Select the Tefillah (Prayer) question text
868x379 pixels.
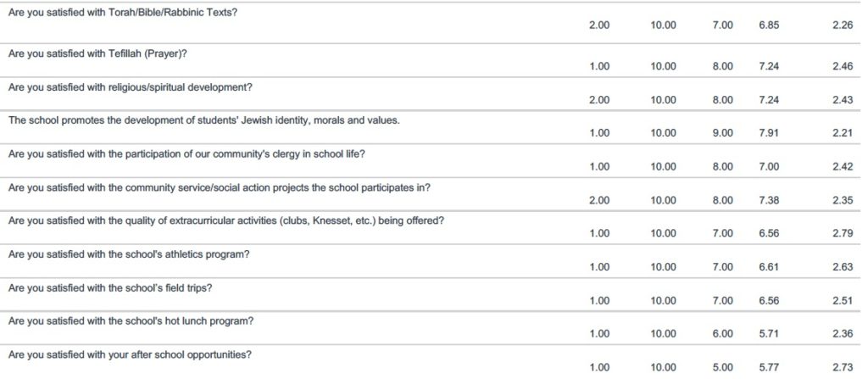100,53
